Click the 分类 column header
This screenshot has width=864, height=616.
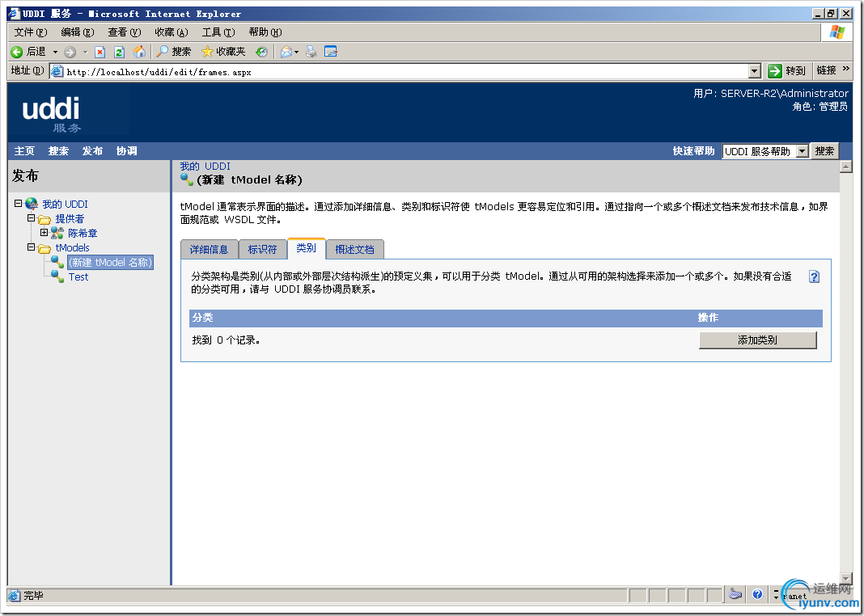[x=203, y=318]
